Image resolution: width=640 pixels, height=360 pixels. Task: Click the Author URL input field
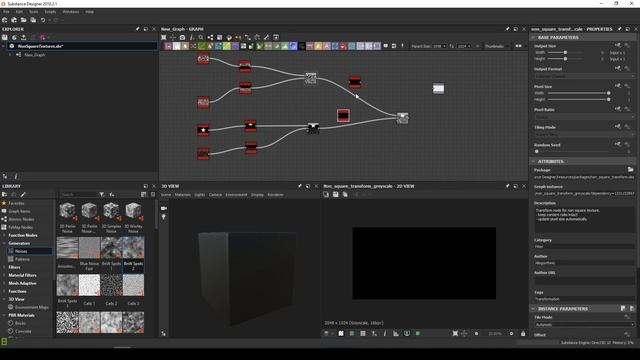click(584, 281)
